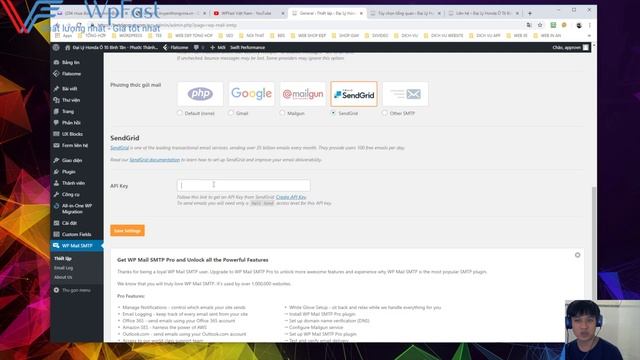The width and height of the screenshot is (640, 360).
Task: Open the SEO bookmarks folder
Action: point(226,36)
